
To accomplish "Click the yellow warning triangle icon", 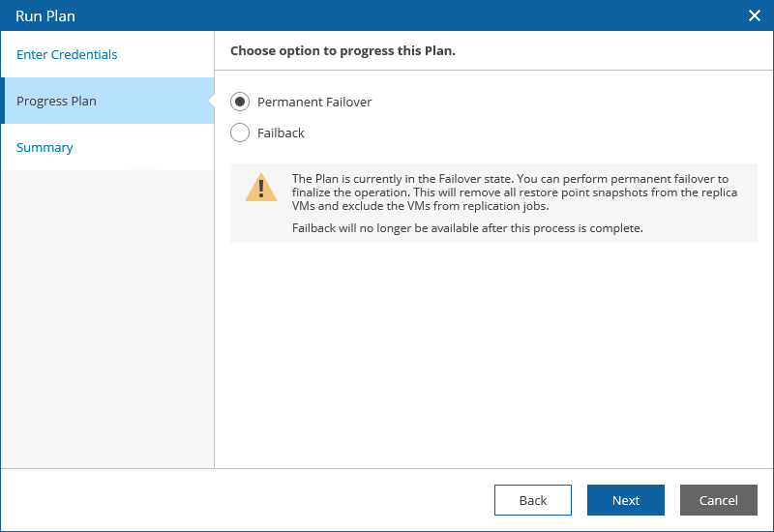I will (x=260, y=188).
